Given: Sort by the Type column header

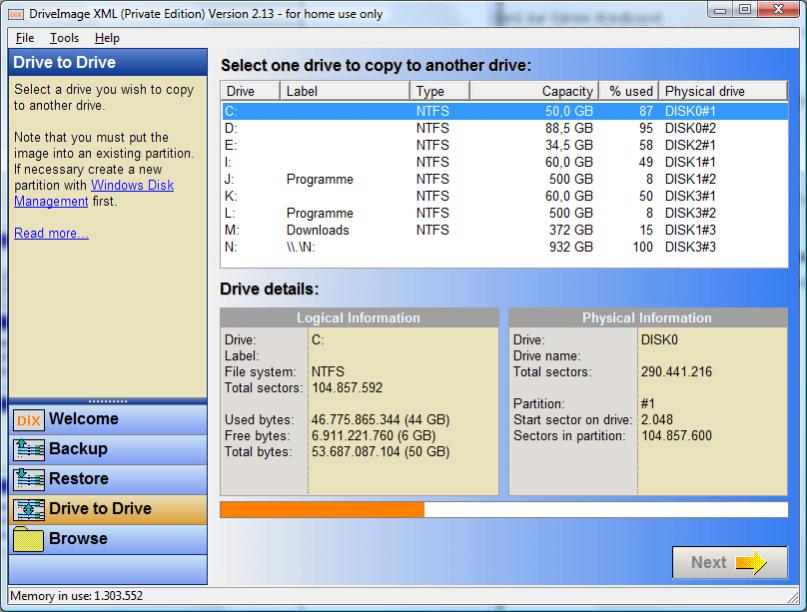Looking at the screenshot, I should tap(440, 91).
